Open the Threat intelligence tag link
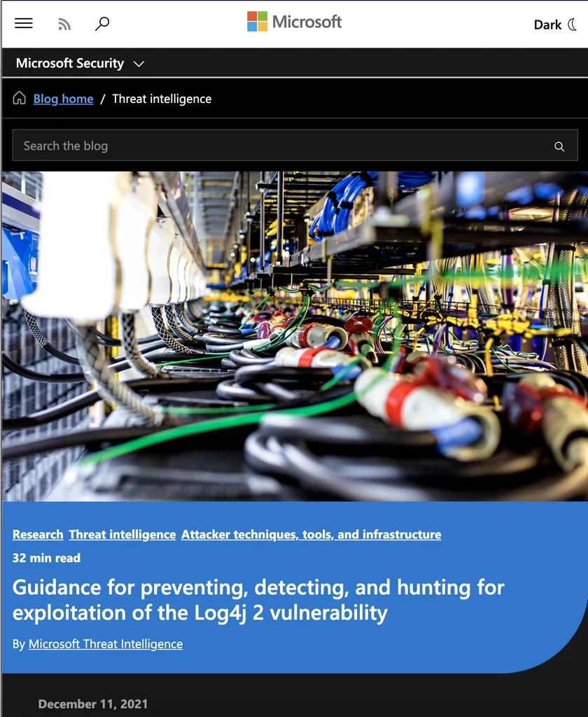Viewport: 588px width, 717px height. pyautogui.click(x=122, y=534)
